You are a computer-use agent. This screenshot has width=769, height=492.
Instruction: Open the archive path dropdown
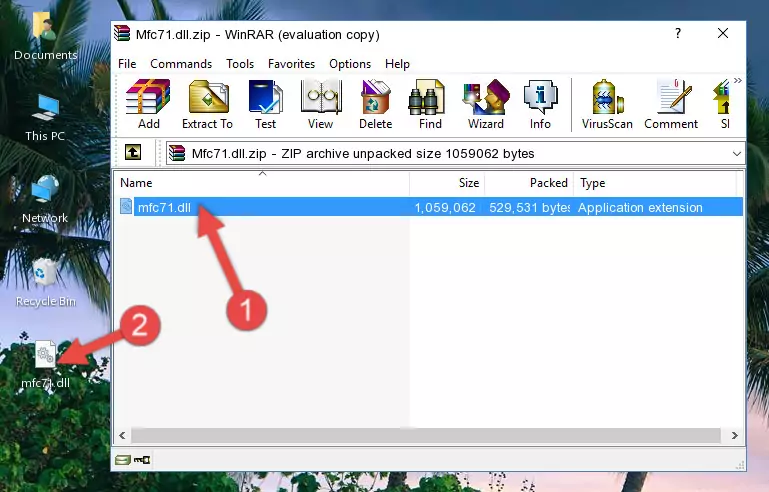click(737, 154)
